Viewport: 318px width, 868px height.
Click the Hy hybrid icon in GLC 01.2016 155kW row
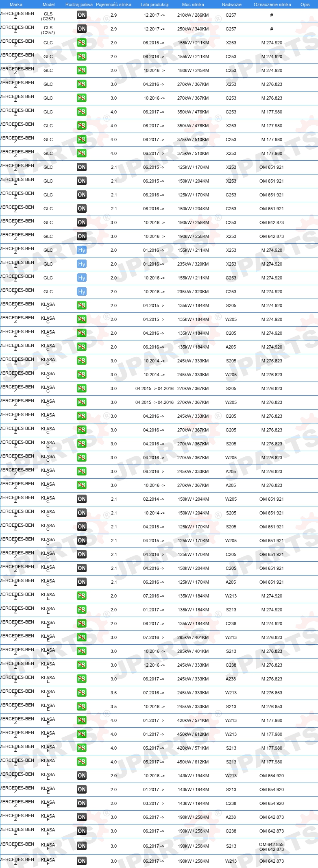click(x=82, y=250)
